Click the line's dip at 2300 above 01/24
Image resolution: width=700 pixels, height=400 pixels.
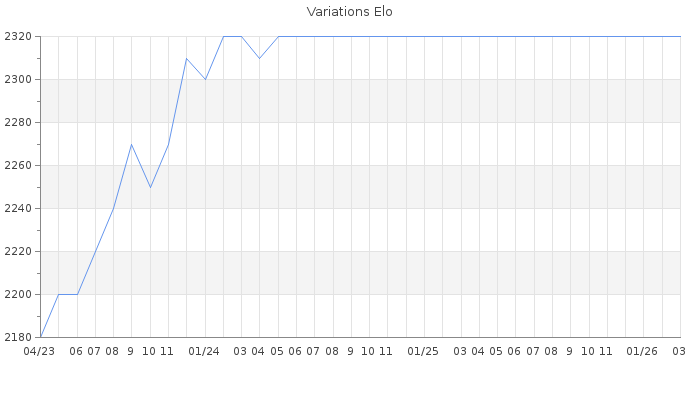point(205,79)
